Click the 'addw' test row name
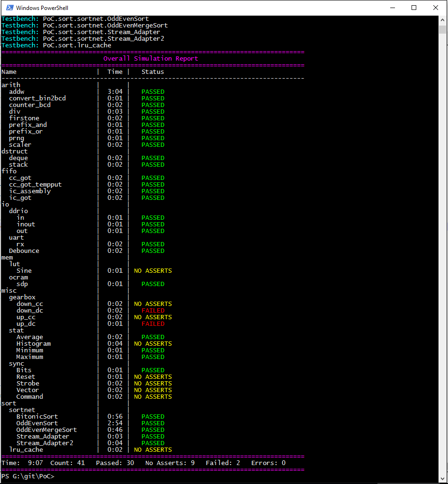Image resolution: width=448 pixels, height=484 pixels. [x=17, y=92]
